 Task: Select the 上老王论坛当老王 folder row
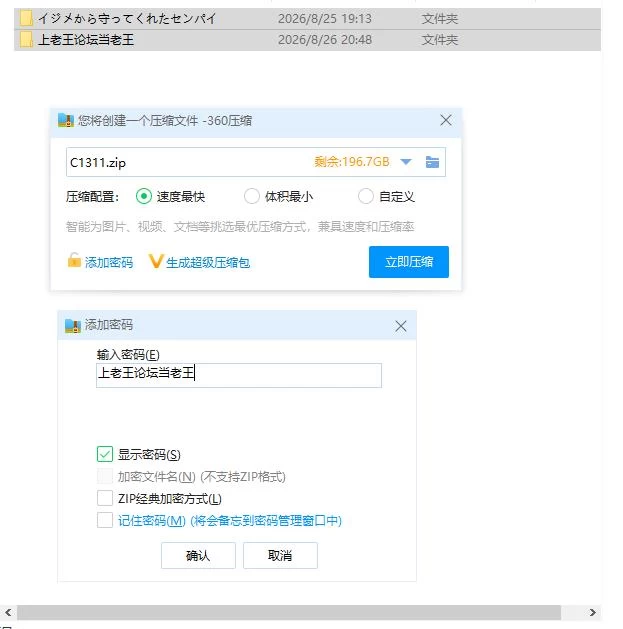(x=307, y=40)
